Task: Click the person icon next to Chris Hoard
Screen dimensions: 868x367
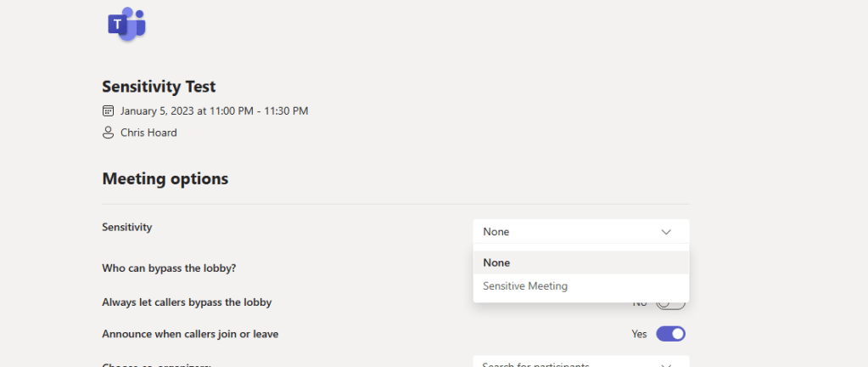Action: point(108,133)
